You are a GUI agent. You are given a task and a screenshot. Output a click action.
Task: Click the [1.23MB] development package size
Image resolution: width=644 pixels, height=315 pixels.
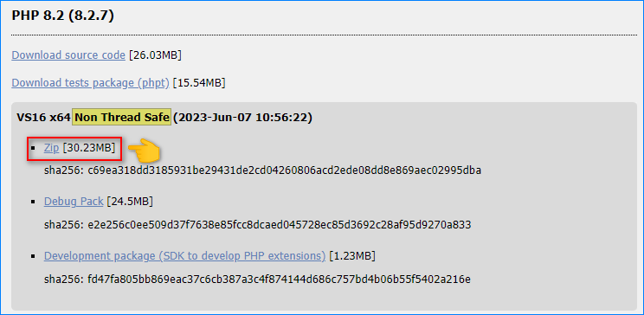click(x=352, y=256)
